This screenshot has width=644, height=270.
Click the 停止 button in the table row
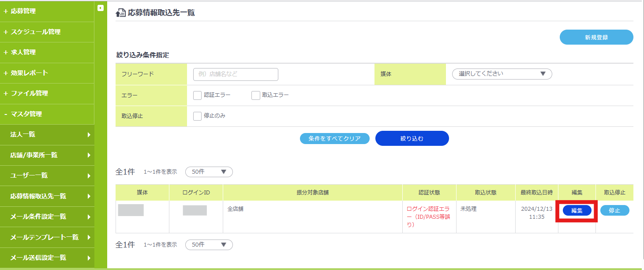[x=614, y=211]
